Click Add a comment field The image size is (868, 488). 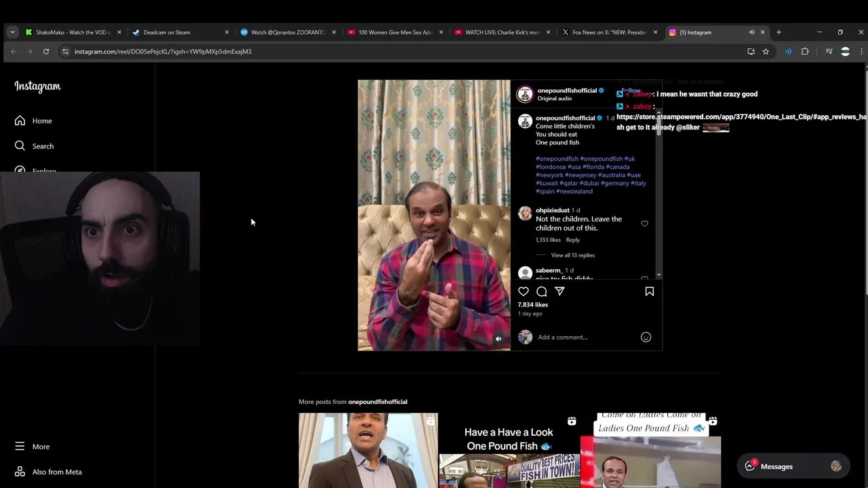click(587, 337)
